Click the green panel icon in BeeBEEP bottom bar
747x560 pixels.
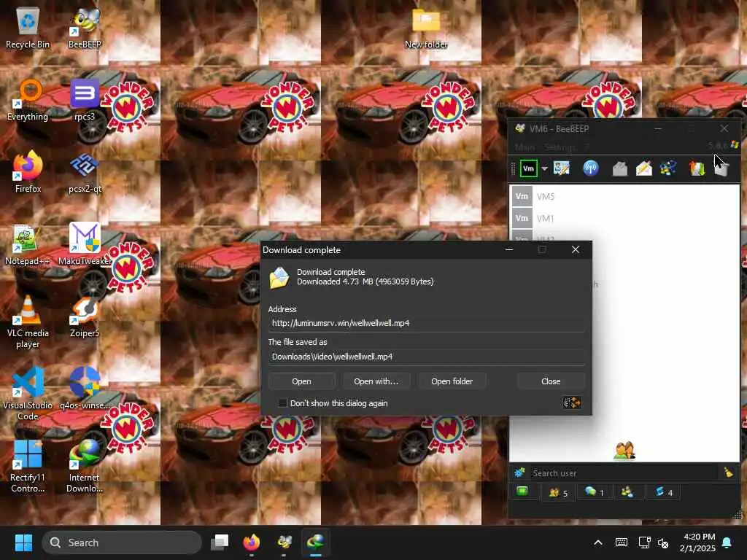522,491
